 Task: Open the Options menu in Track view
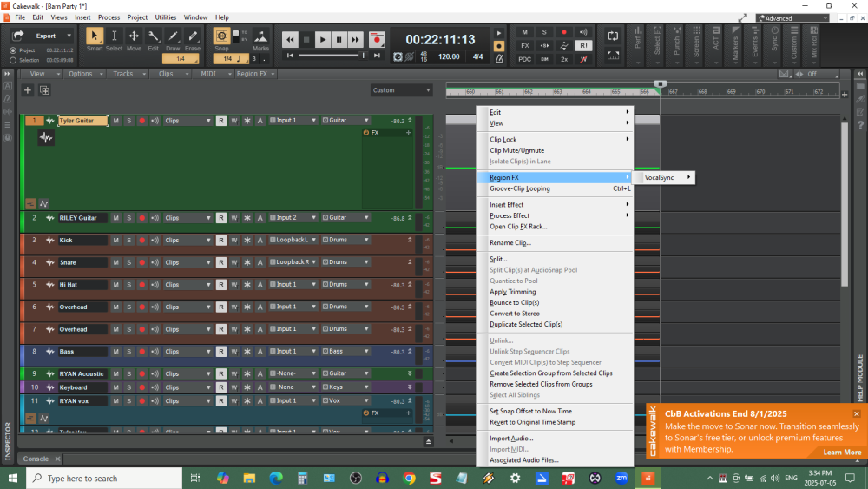[x=85, y=74]
